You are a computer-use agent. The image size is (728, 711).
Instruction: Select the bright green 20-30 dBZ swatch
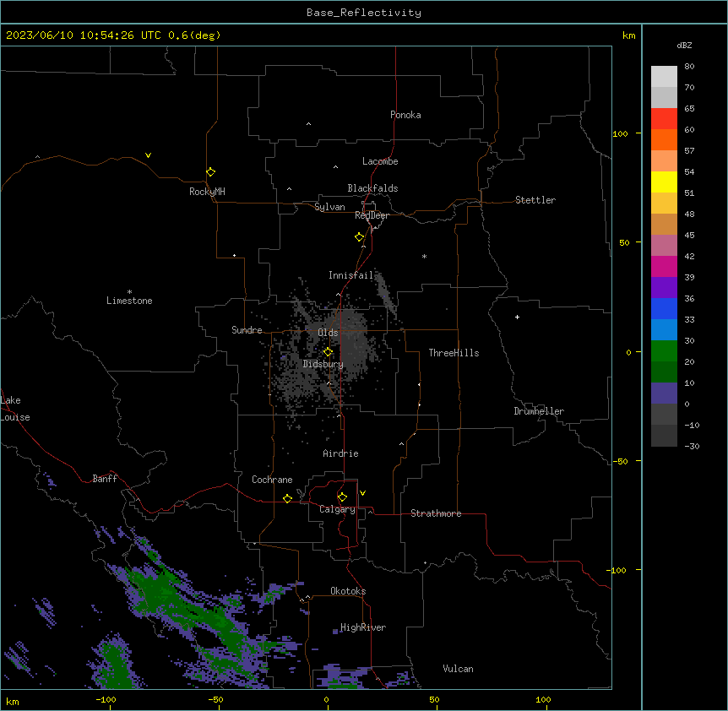664,351
